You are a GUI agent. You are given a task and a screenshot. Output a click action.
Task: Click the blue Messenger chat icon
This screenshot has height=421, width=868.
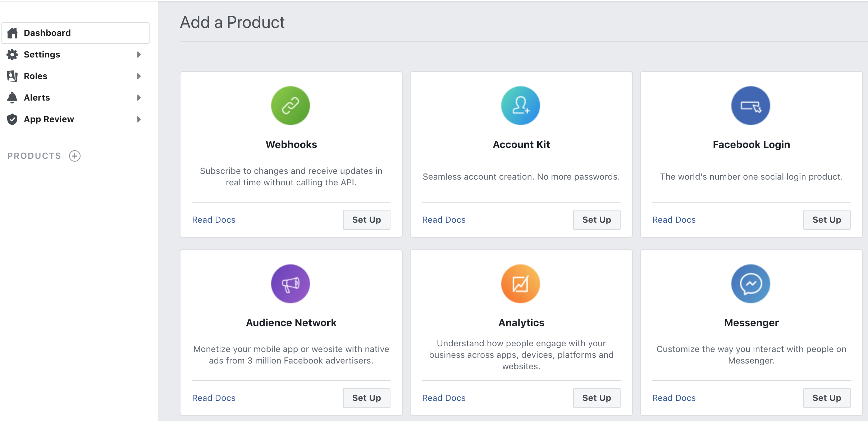point(751,284)
